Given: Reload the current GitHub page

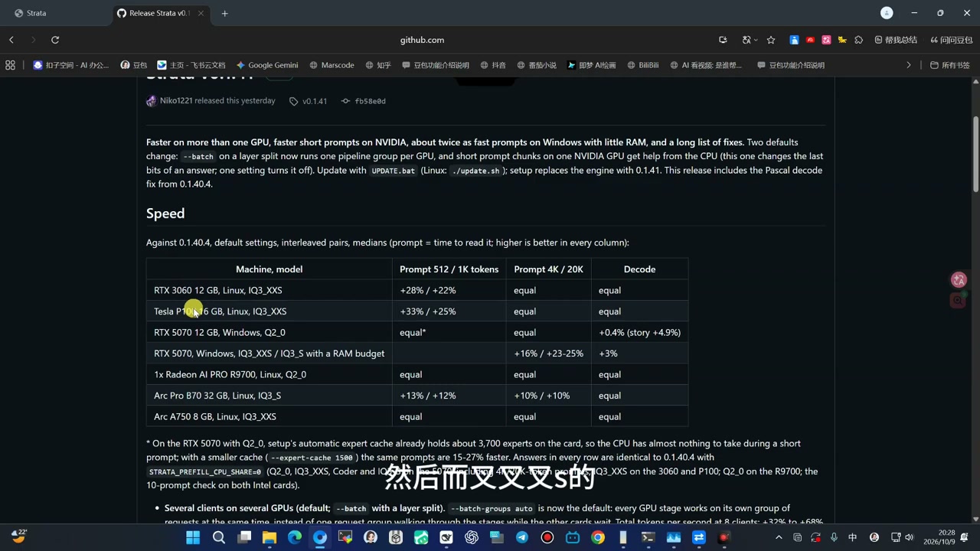Looking at the screenshot, I should coord(55,40).
